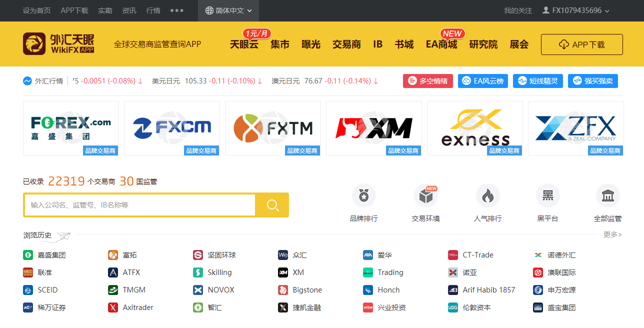The height and width of the screenshot is (328, 644).
Task: Click the 短线精灵 button
Action: coord(538,81)
